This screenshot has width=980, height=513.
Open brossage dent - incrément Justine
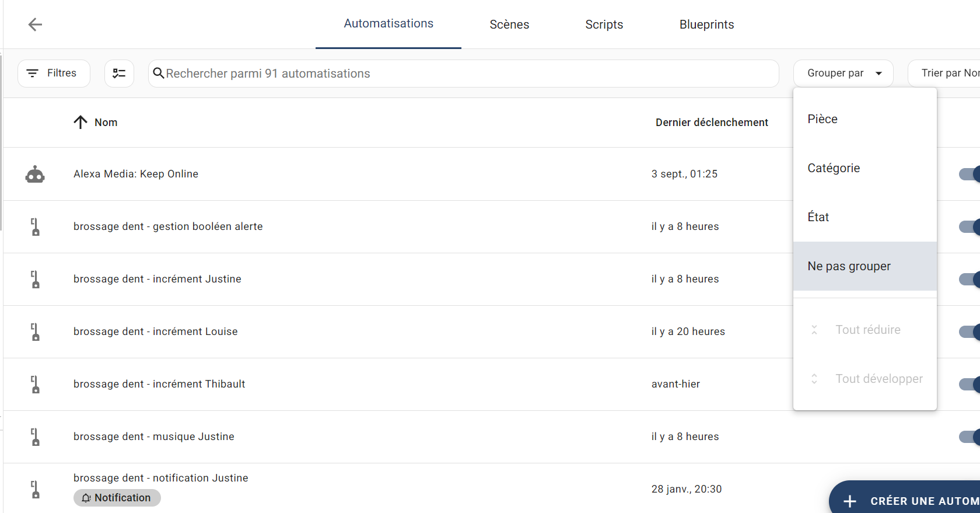pyautogui.click(x=157, y=279)
